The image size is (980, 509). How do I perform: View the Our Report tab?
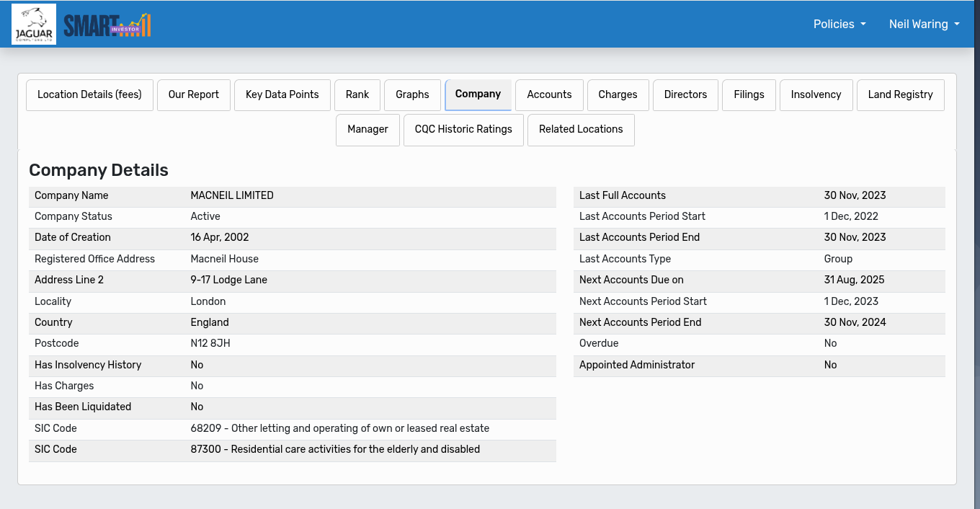[193, 94]
